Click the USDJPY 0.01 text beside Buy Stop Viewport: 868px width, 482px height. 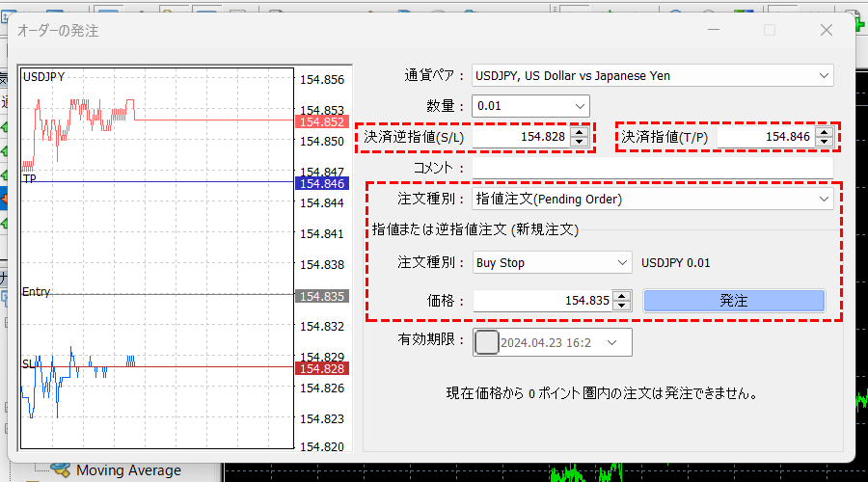pyautogui.click(x=675, y=263)
